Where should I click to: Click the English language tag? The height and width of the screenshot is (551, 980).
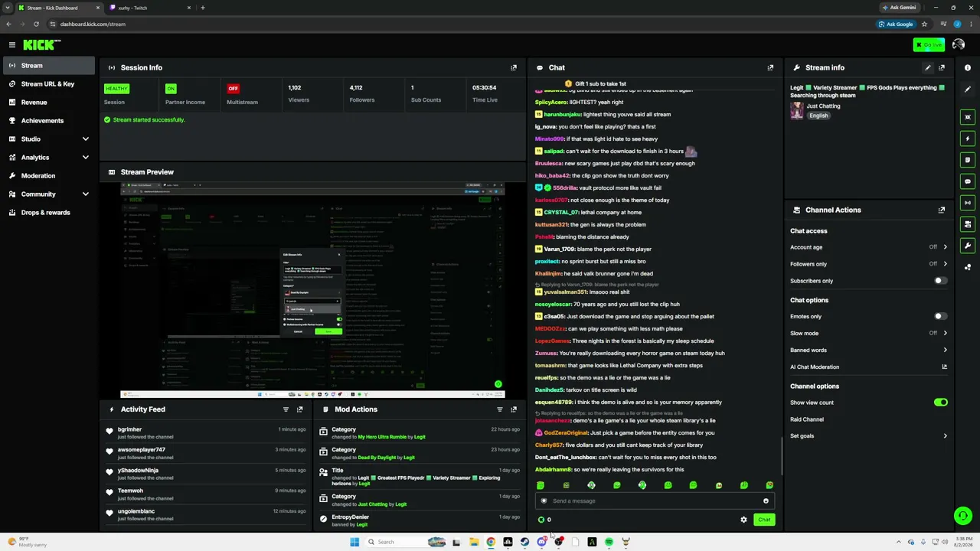tap(818, 116)
